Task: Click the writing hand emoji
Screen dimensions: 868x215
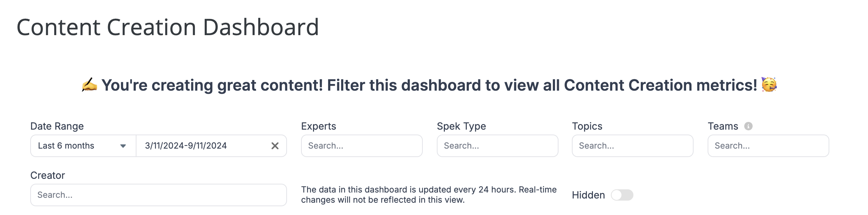Action: (x=89, y=85)
